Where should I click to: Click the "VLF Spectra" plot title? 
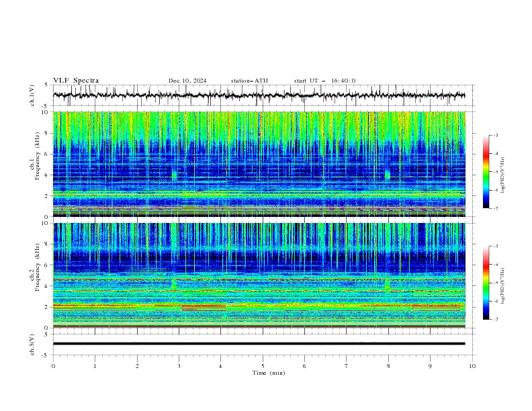click(76, 81)
